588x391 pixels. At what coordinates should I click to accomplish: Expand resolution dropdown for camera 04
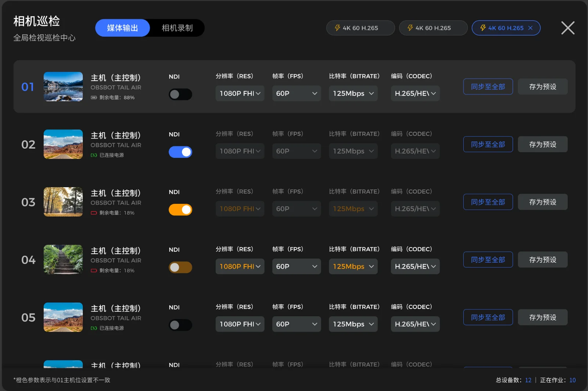[x=240, y=266]
